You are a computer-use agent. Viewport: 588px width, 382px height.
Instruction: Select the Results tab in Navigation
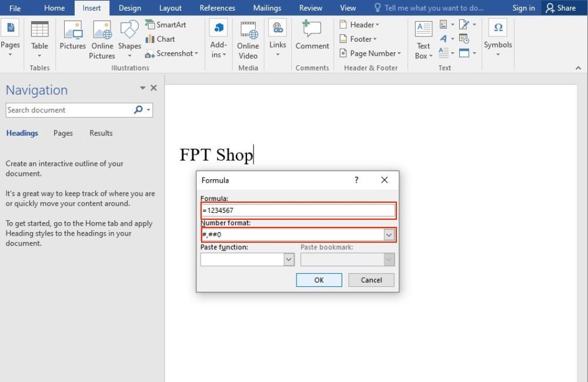pos(101,133)
